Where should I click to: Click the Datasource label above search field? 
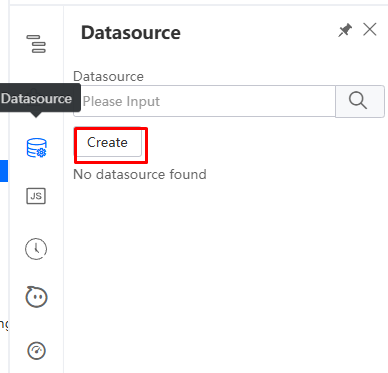pos(108,76)
